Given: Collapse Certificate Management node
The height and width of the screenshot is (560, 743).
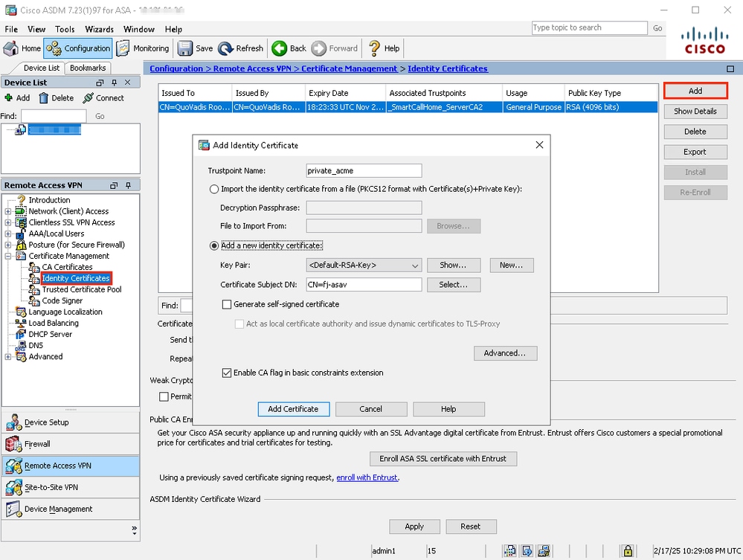Looking at the screenshot, I should pos(8,257).
